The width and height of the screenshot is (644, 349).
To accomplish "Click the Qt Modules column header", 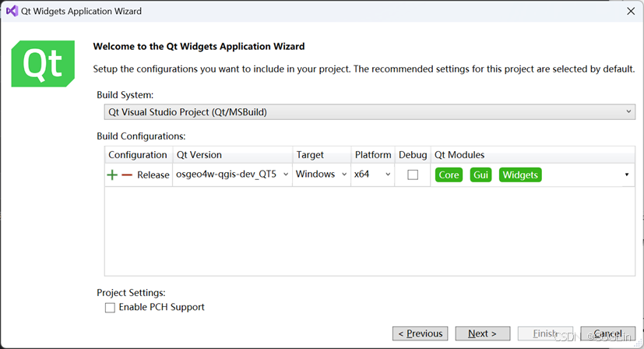I will pyautogui.click(x=533, y=155).
